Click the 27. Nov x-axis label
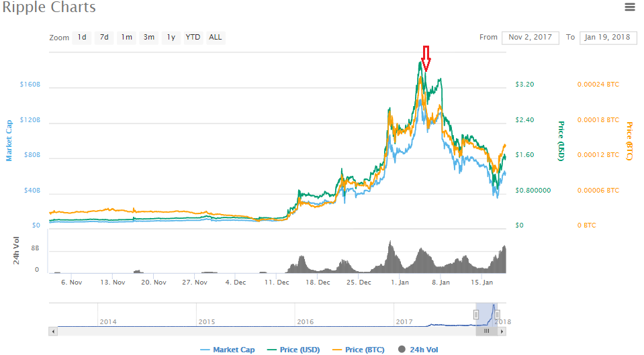Viewport: 644px width, 355px height. 195,283
